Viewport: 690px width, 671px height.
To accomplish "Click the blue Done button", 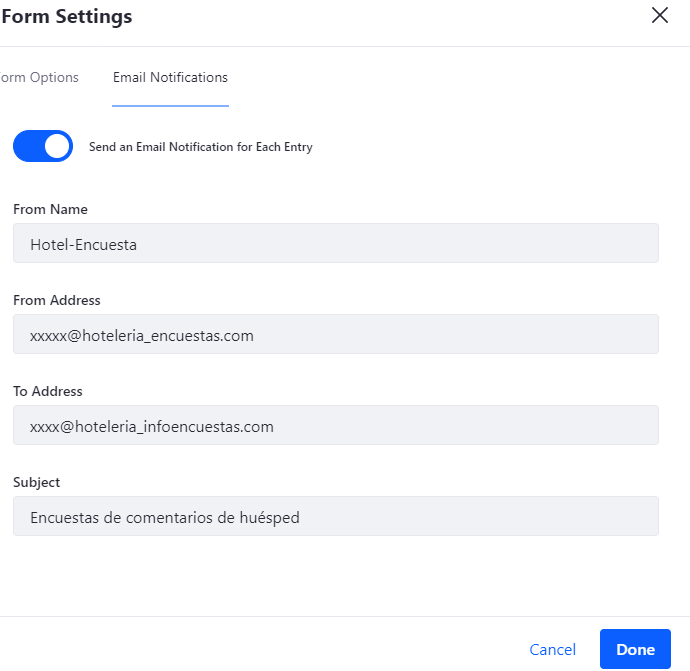I will [x=635, y=649].
